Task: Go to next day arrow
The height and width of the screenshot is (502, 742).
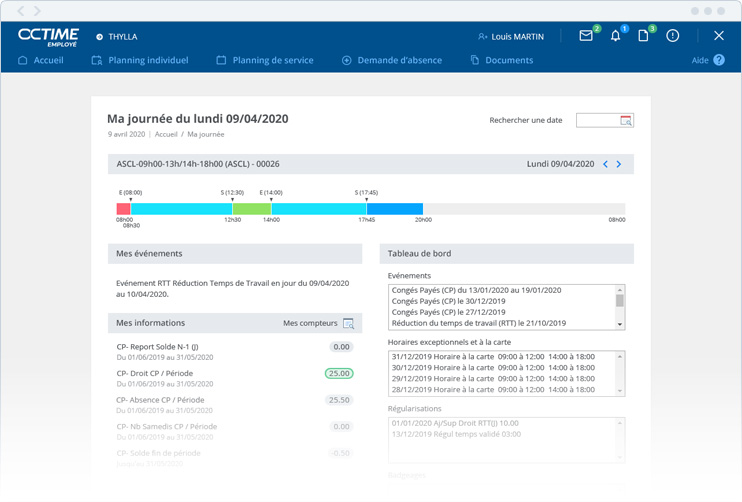Action: pos(619,164)
